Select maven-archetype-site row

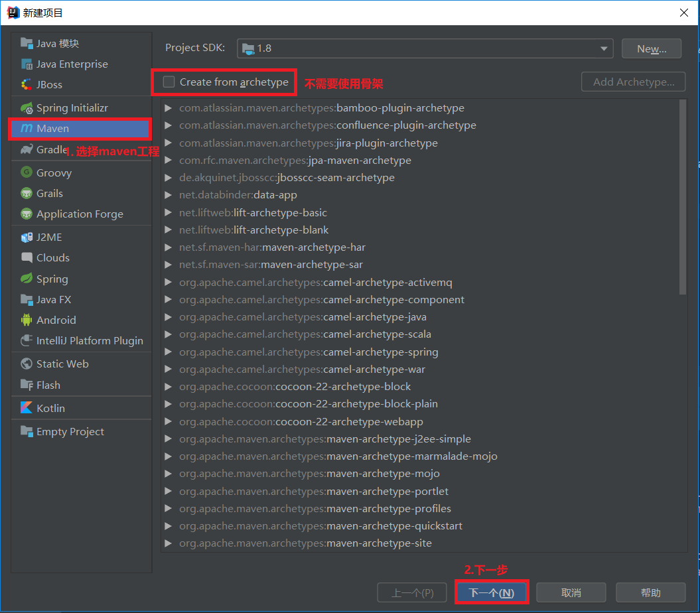click(419, 543)
